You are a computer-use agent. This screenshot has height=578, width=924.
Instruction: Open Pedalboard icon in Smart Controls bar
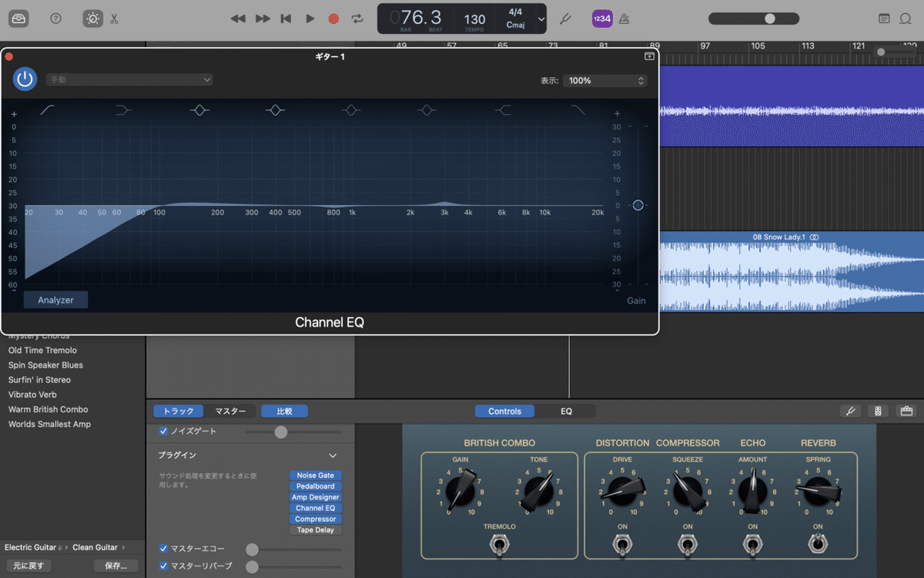click(x=906, y=411)
